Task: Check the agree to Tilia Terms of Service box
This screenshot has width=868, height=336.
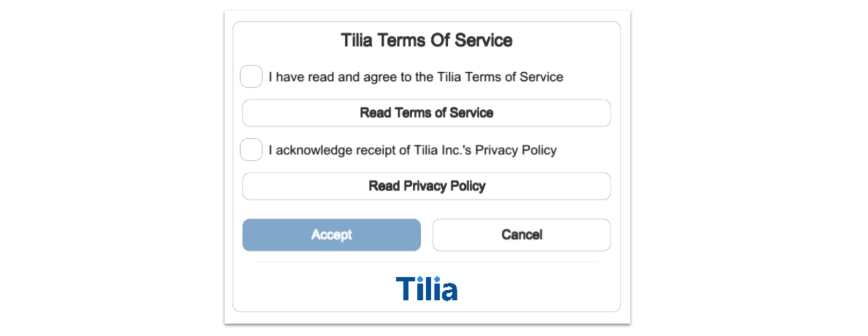Action: (x=251, y=76)
